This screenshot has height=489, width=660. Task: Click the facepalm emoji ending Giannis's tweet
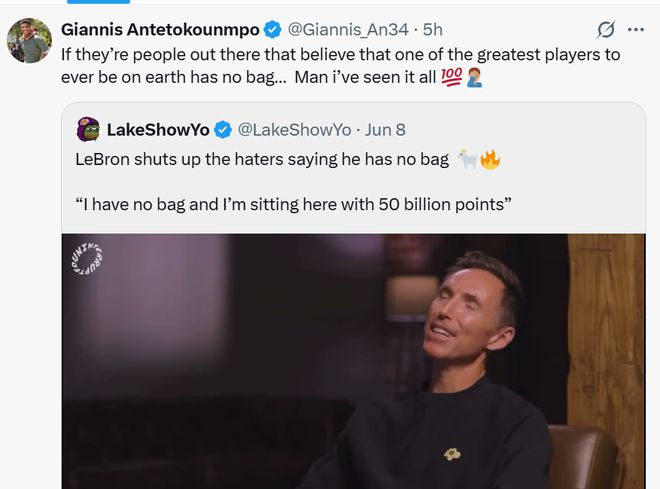point(474,78)
